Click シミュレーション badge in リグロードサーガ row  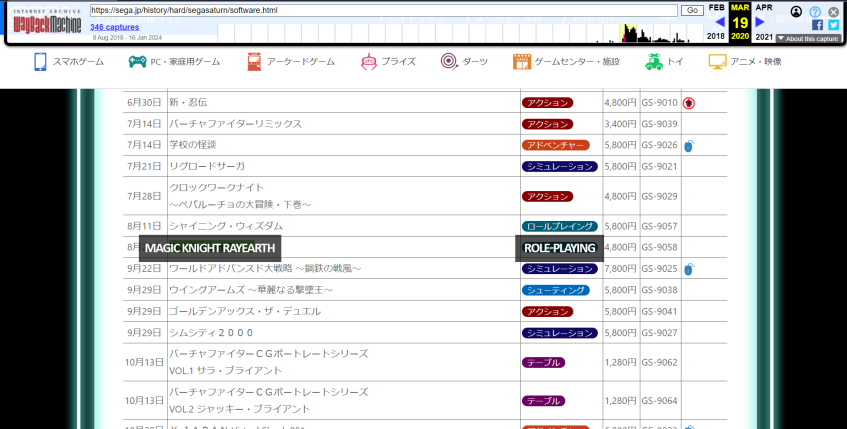click(560, 166)
